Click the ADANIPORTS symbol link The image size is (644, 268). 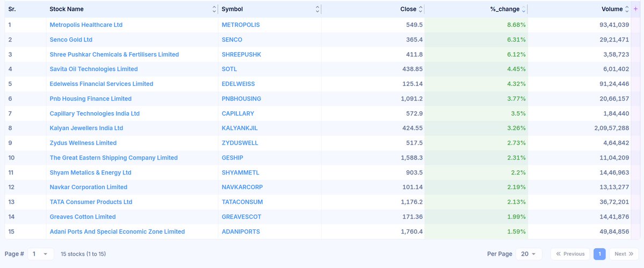point(241,231)
